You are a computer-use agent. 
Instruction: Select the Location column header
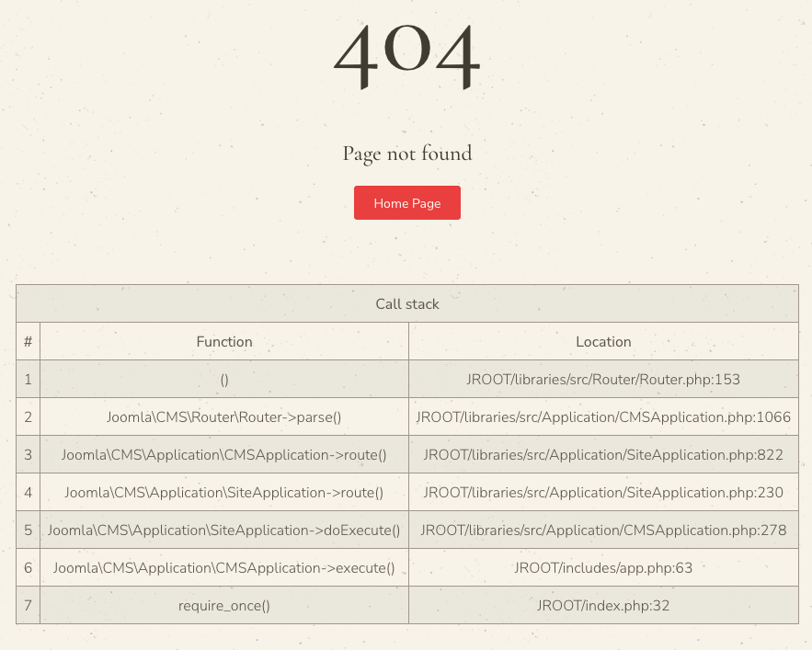(x=603, y=341)
